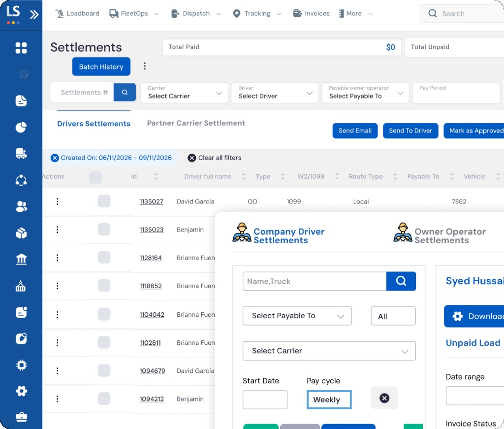Image resolution: width=504 pixels, height=429 pixels.
Task: Click the Pay Period field
Action: [456, 93]
